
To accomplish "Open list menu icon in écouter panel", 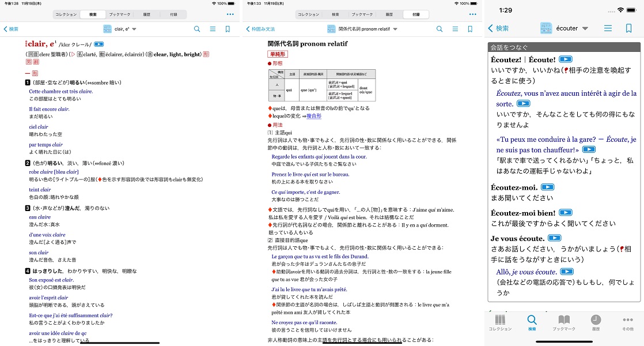I will (608, 28).
